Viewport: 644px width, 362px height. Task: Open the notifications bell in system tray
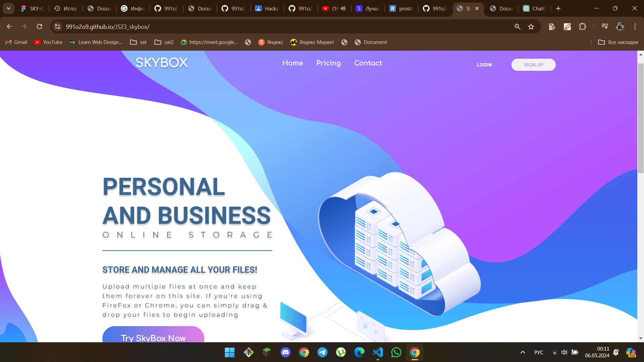(x=616, y=352)
